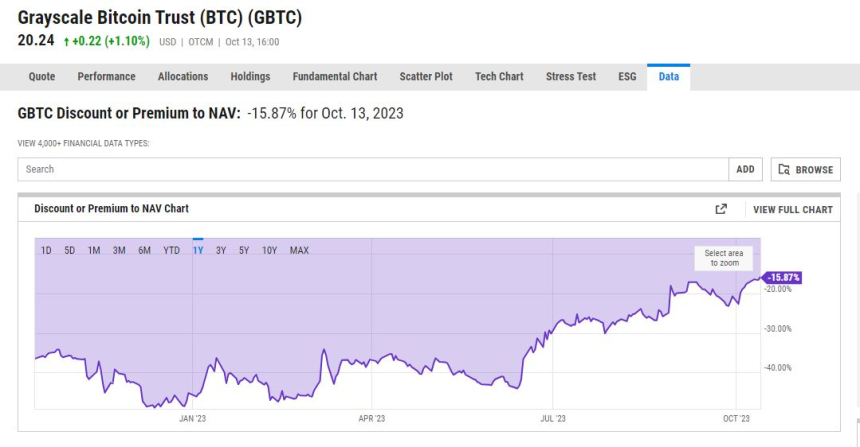The height and width of the screenshot is (447, 860).
Task: Open the Quote tab
Action: point(42,77)
